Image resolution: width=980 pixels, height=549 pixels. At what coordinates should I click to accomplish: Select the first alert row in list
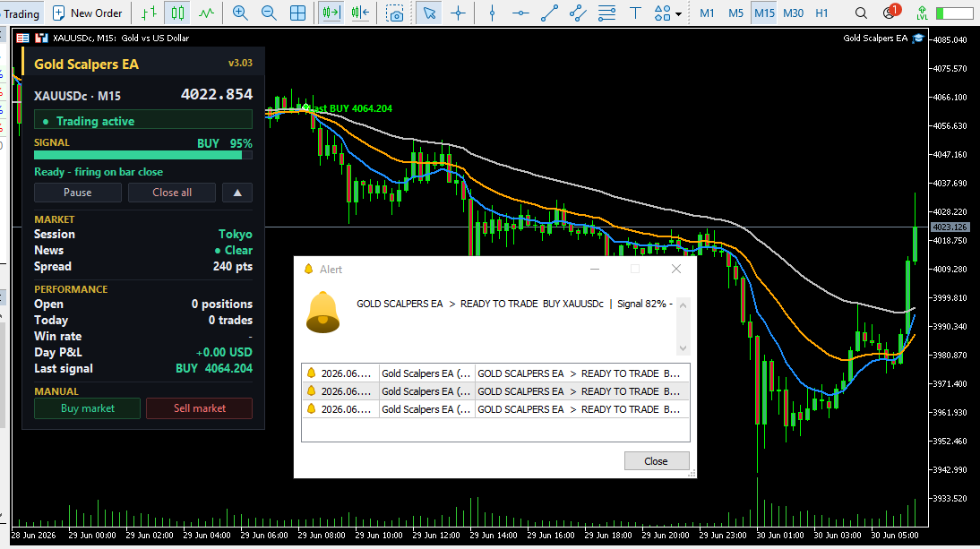pyautogui.click(x=495, y=373)
